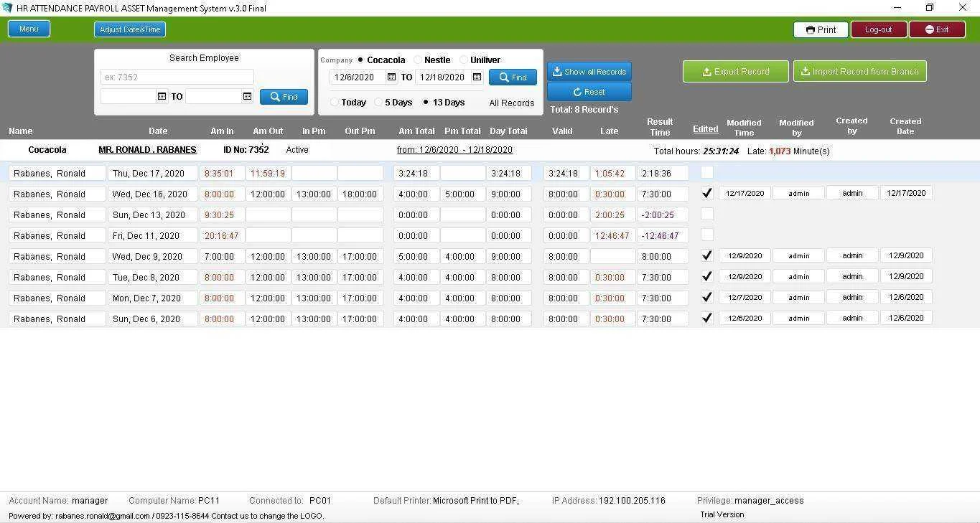Click Modified Time 12/17/2020 cell
980x523 pixels.
745,193
